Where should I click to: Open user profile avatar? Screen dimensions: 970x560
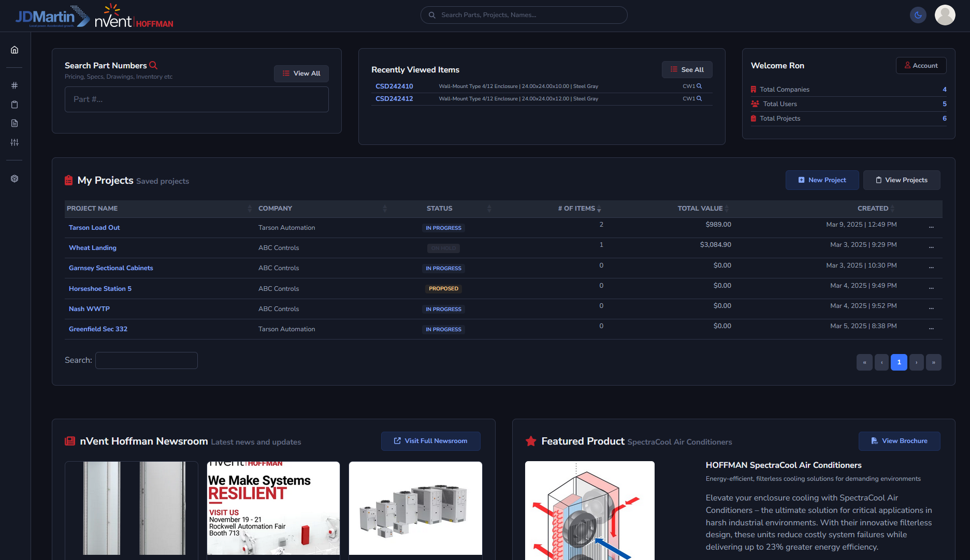945,15
